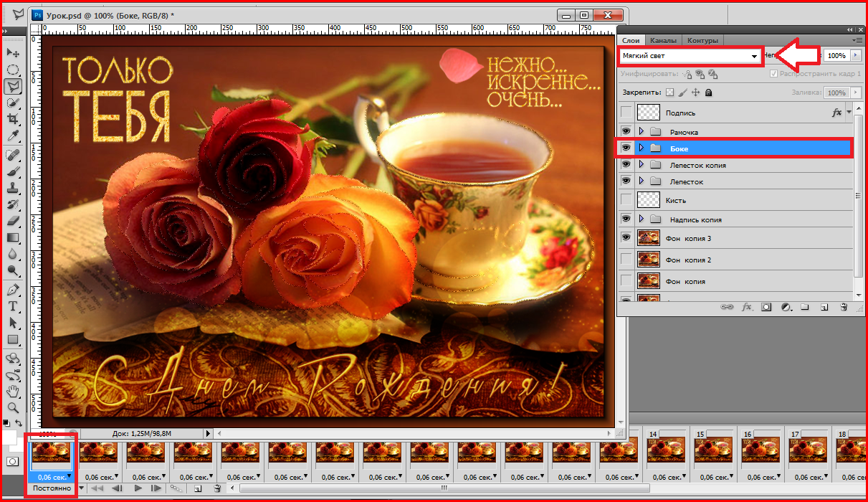Select the Horizontal Type tool
The image size is (868, 502).
click(13, 306)
